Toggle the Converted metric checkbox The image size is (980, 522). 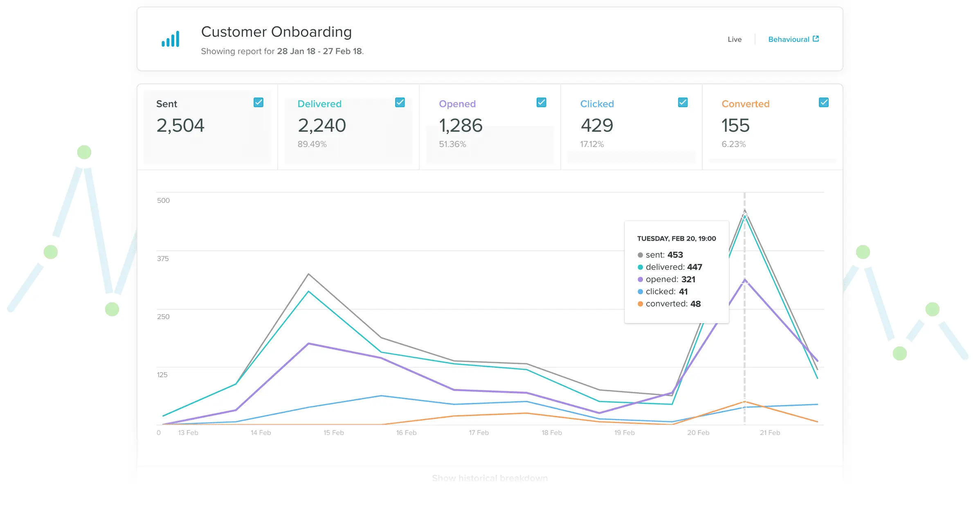(823, 102)
